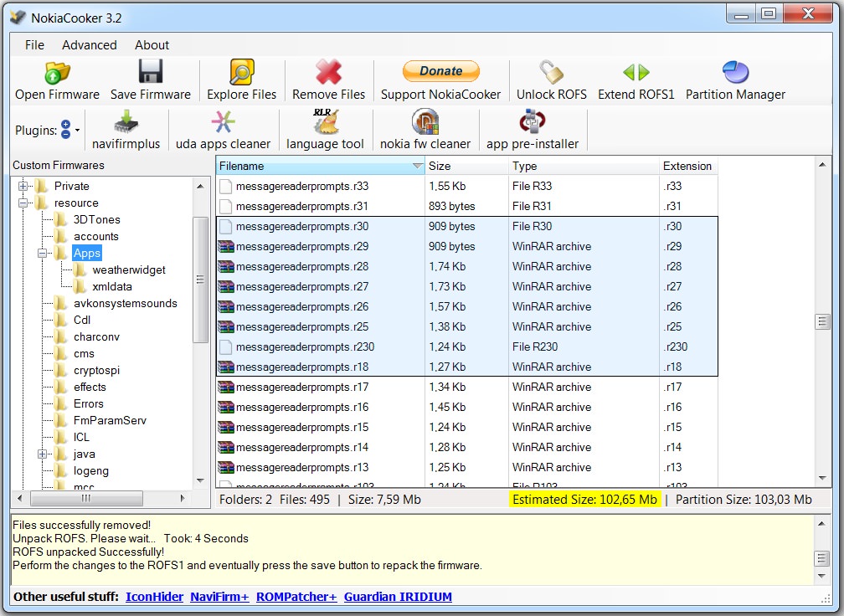Image resolution: width=844 pixels, height=616 pixels.
Task: Open the About menu
Action: click(152, 45)
